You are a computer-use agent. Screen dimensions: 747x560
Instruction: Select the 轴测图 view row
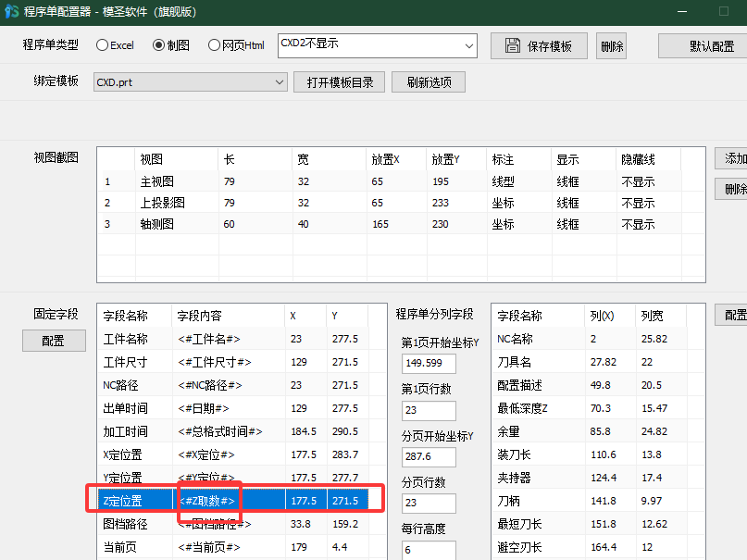(x=401, y=224)
